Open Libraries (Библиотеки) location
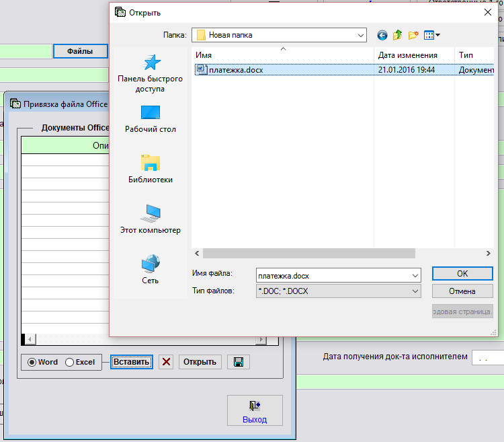 pyautogui.click(x=150, y=170)
